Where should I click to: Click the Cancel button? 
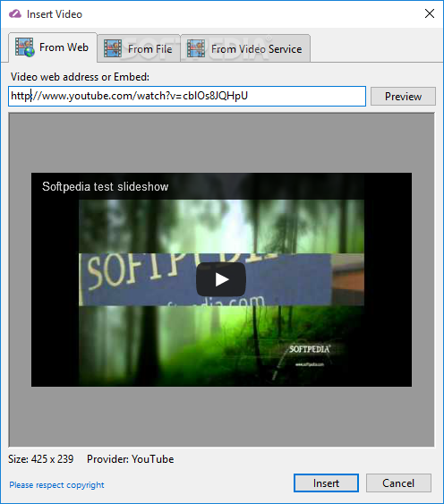[398, 483]
